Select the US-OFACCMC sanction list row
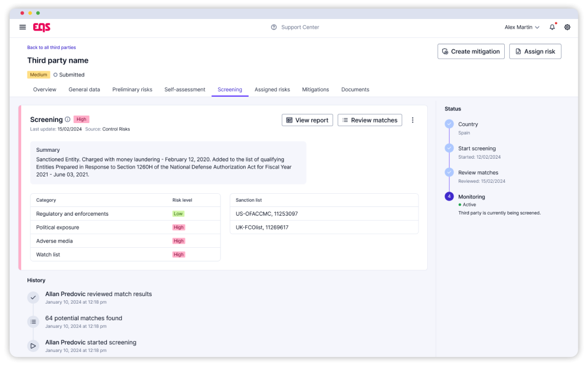The image size is (588, 368). [x=324, y=214]
